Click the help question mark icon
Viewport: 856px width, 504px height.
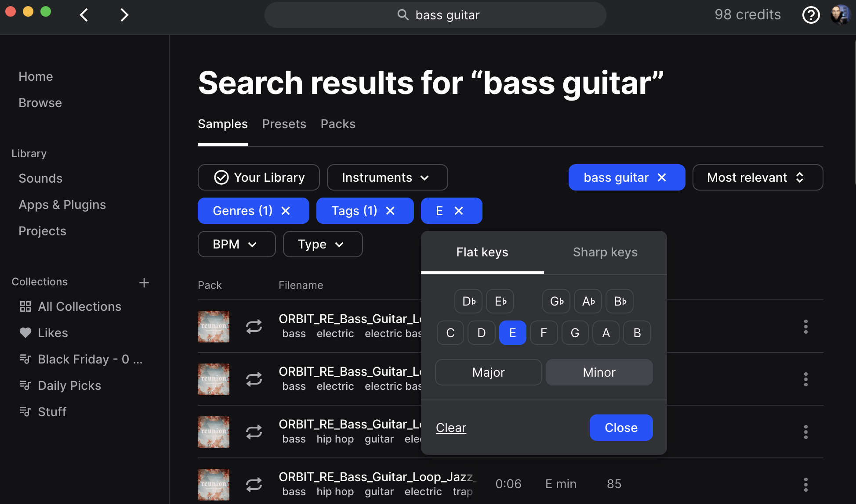811,15
